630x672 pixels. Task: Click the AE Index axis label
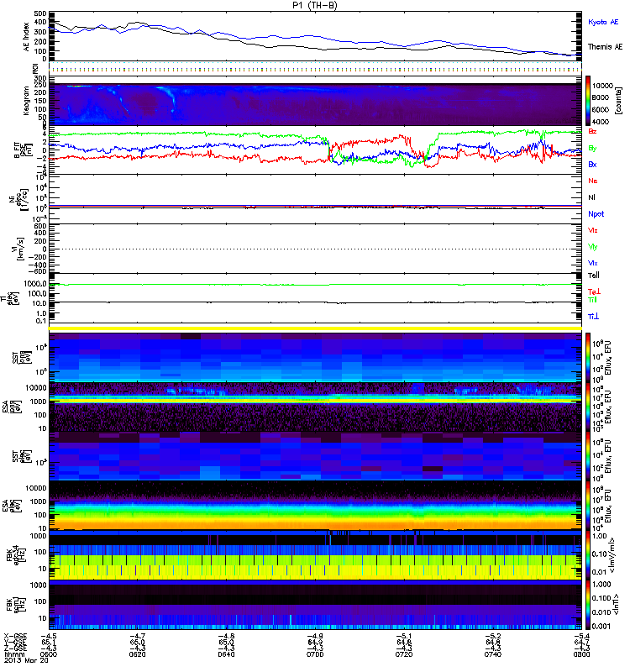click(27, 37)
